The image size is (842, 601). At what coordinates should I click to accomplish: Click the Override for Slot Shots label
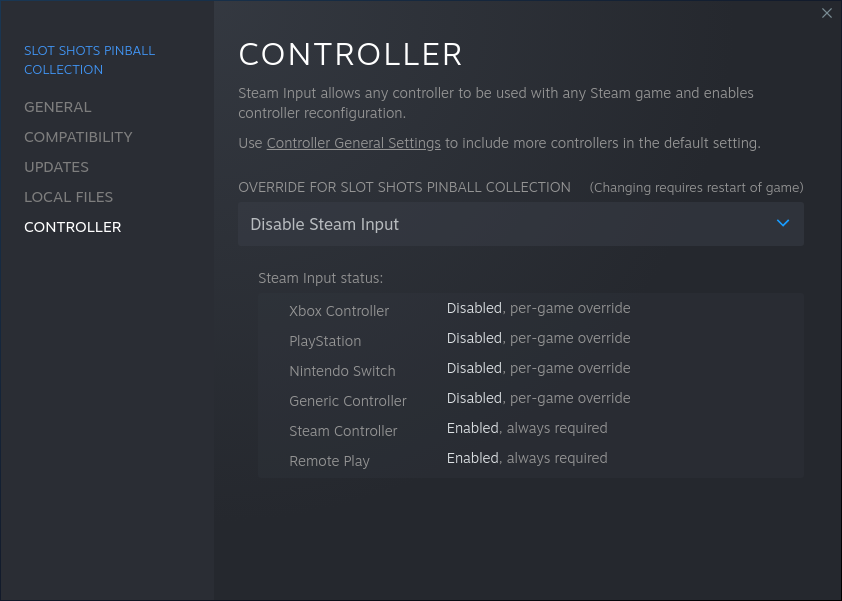[x=404, y=187]
